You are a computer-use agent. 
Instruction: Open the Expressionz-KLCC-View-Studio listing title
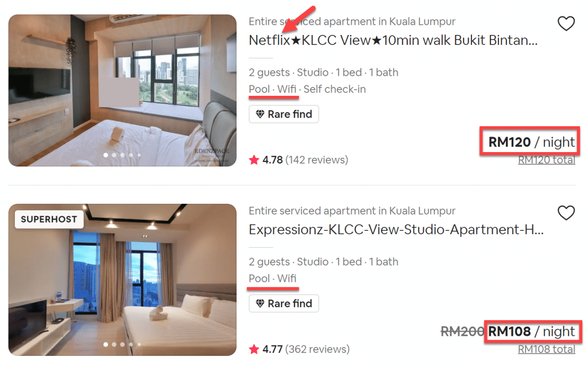click(x=396, y=230)
